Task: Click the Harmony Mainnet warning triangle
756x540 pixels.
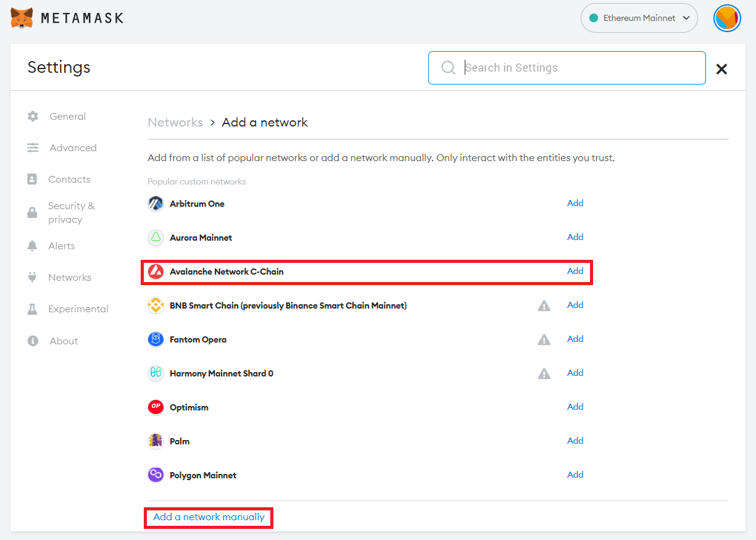Action: point(544,373)
